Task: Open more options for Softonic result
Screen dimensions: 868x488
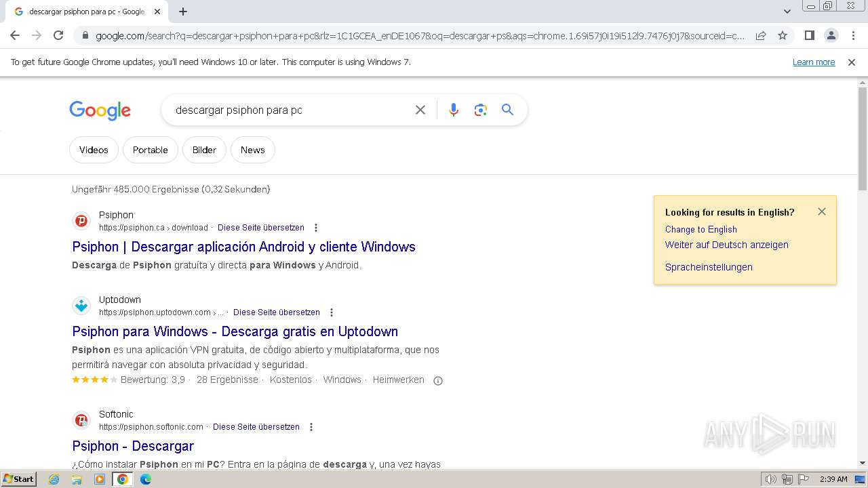Action: (311, 427)
